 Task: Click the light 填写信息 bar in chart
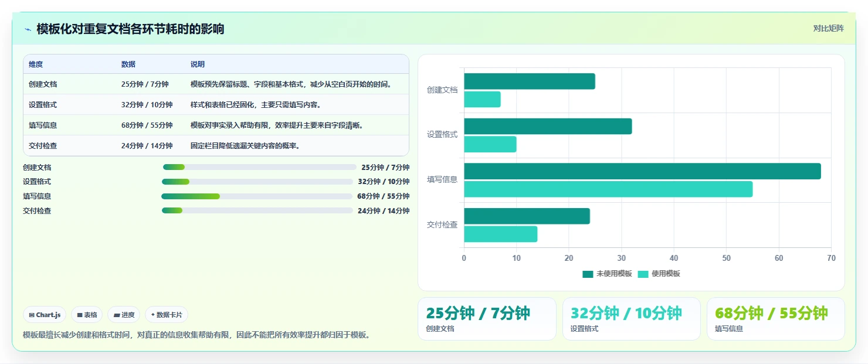click(x=608, y=189)
